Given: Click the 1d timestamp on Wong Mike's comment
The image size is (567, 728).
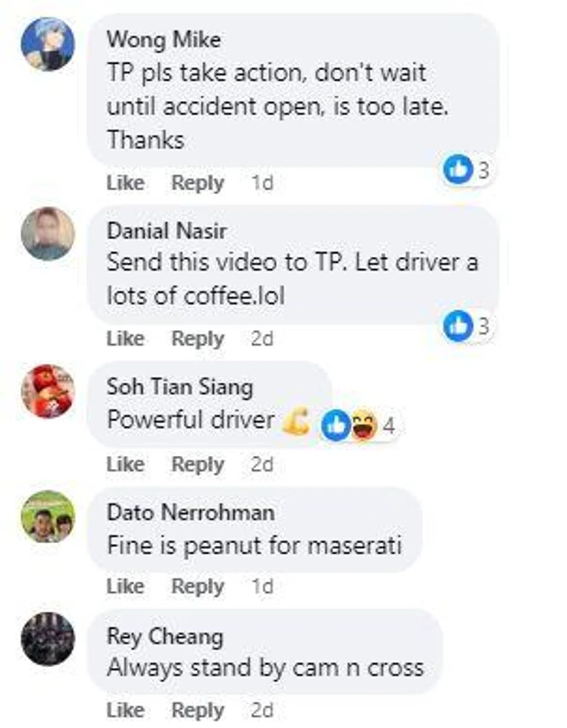Looking at the screenshot, I should [x=262, y=183].
